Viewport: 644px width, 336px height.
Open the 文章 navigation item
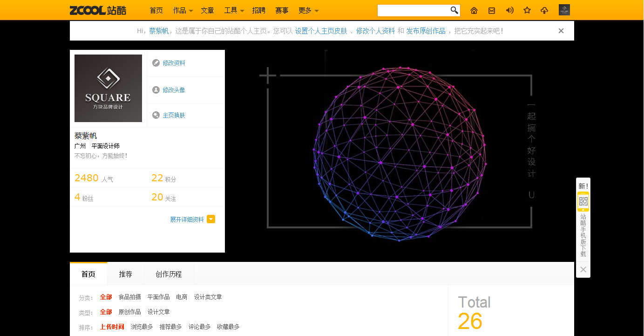pos(208,10)
